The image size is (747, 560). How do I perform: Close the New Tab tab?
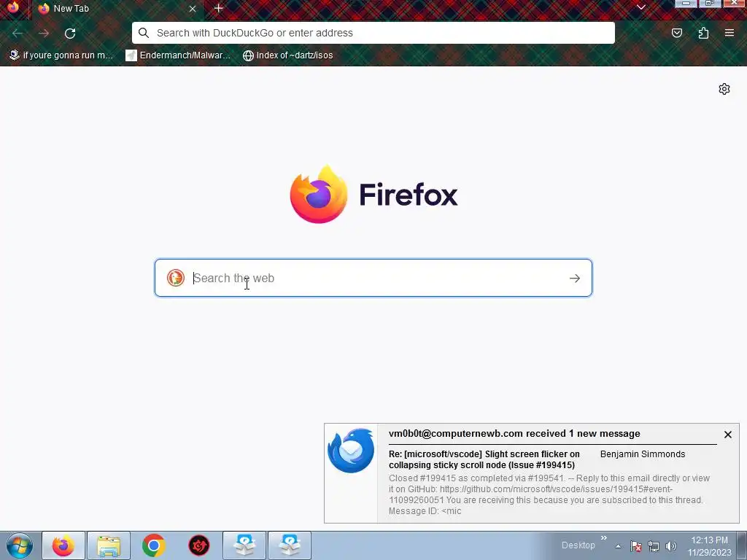pyautogui.click(x=193, y=9)
